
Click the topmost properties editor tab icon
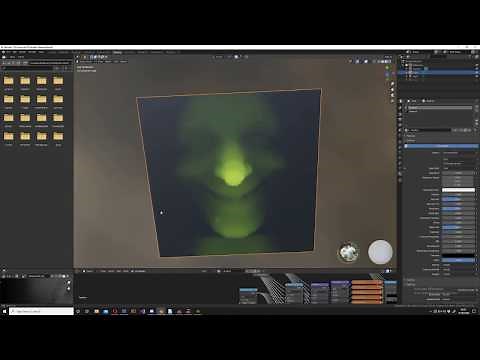[400, 101]
